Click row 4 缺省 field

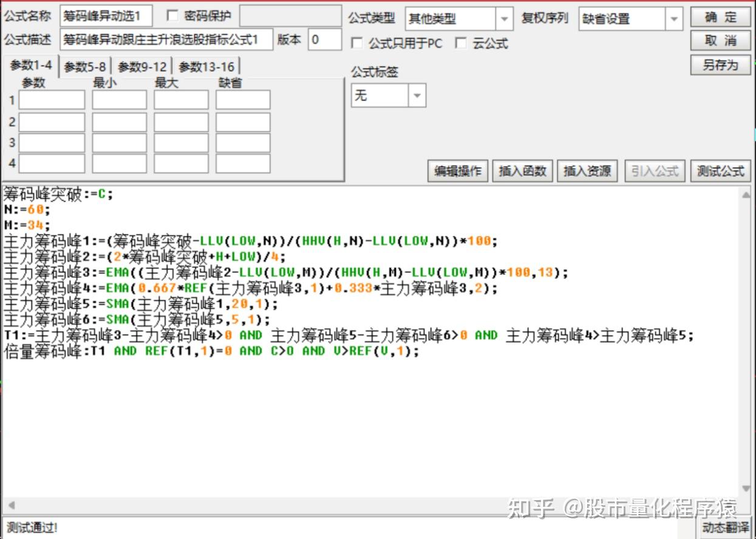243,163
